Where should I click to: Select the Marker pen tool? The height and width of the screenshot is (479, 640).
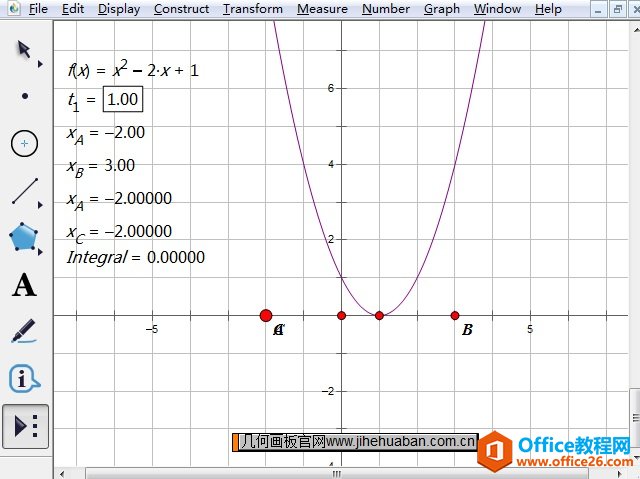tap(23, 330)
